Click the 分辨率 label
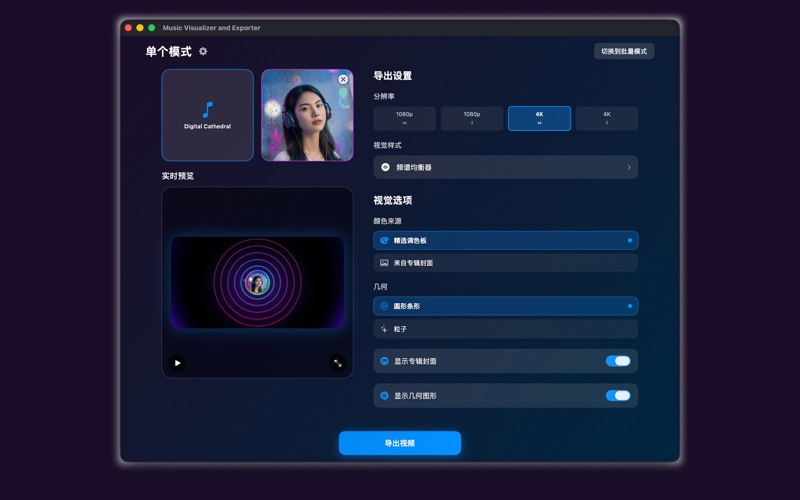Screen dimensions: 800x500 point(384,96)
